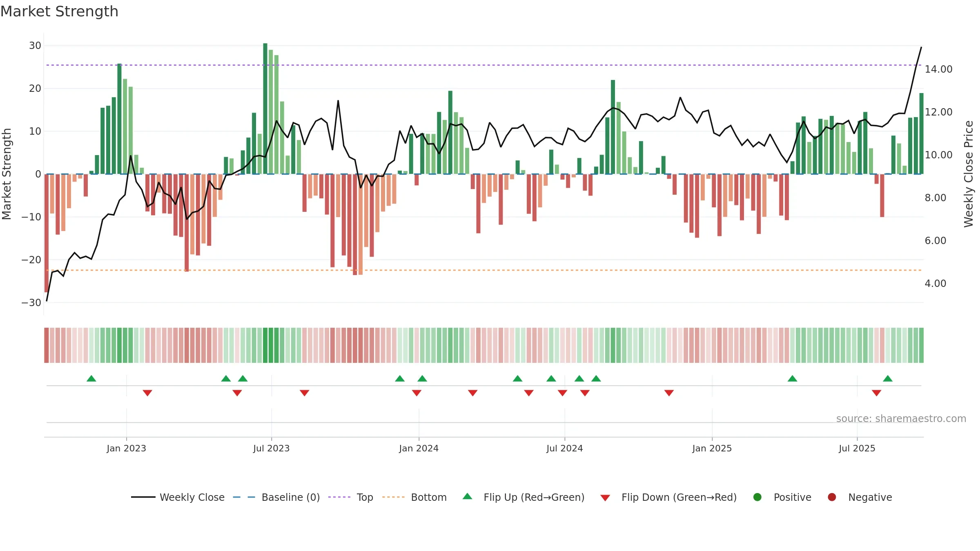Click the 14.00 price tick on right axis
The width and height of the screenshot is (980, 551).
pos(938,69)
